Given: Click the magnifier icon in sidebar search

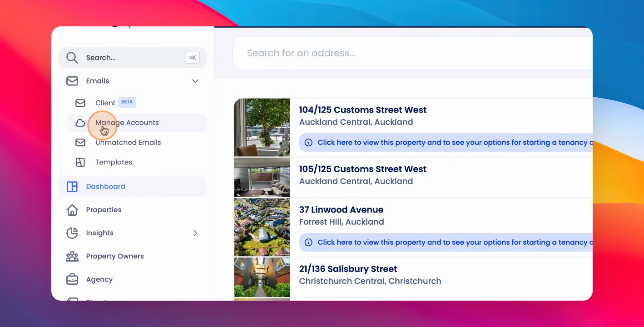Looking at the screenshot, I should pos(72,58).
